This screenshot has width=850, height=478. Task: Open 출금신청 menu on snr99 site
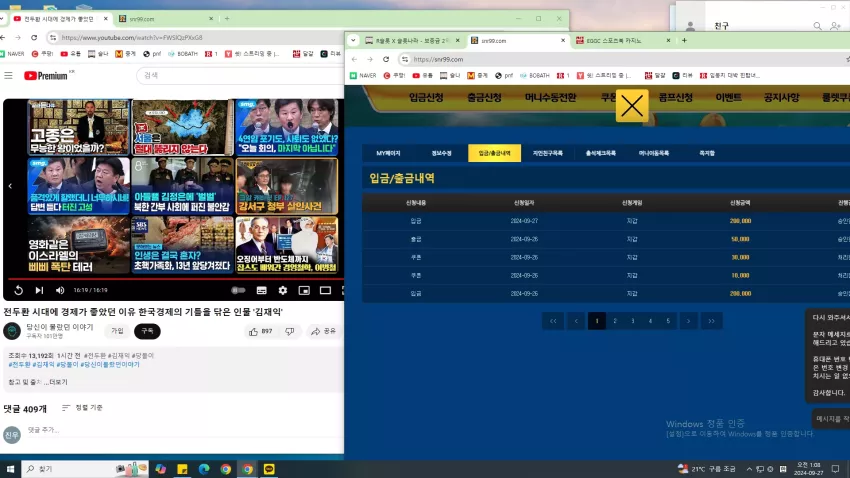(484, 98)
